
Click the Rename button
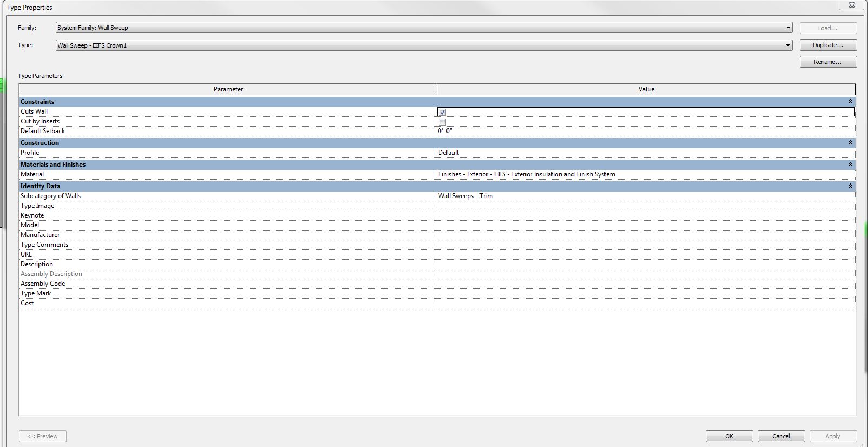pos(828,62)
